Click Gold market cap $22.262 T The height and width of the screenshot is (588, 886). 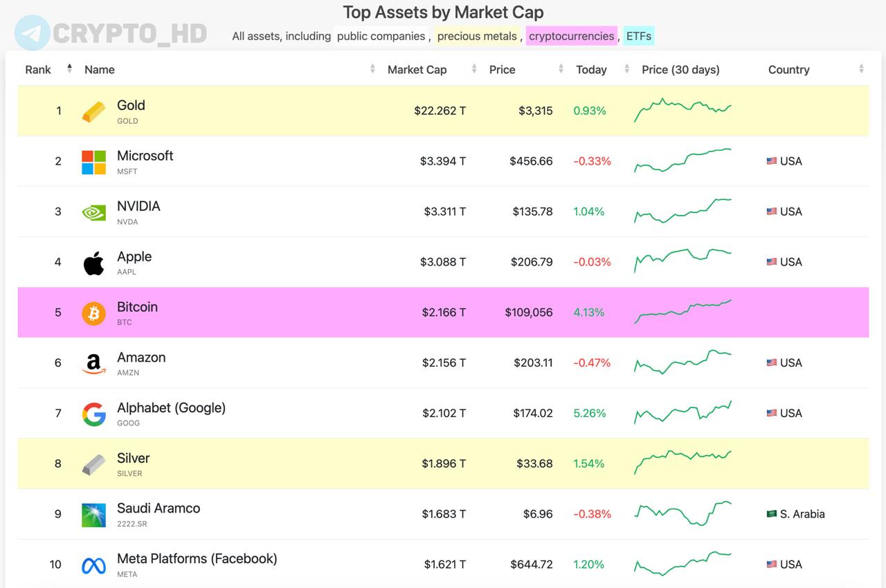[440, 111]
